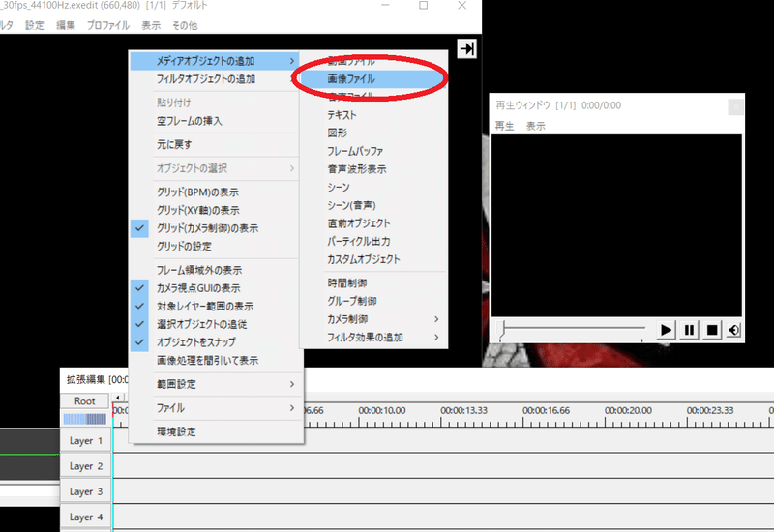Screen dimensions: 774x532
Task: Uncheck カメラ視点GUIの表示
Action: coord(214,288)
